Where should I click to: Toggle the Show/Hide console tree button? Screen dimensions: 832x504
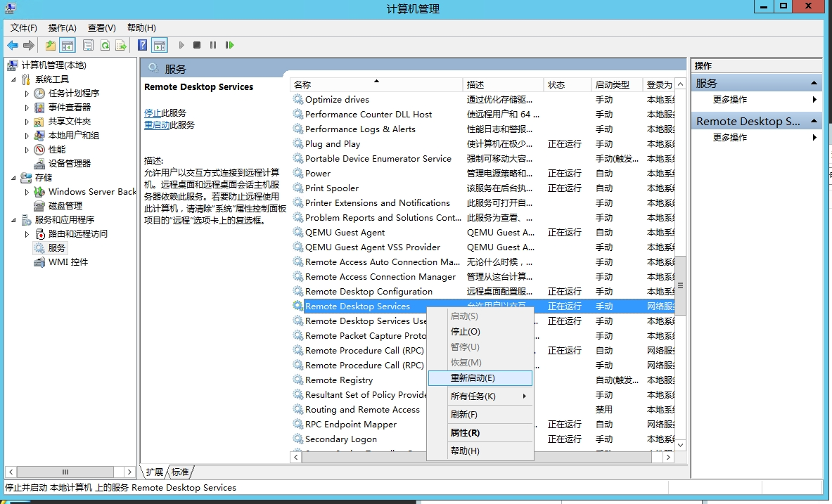click(x=68, y=46)
